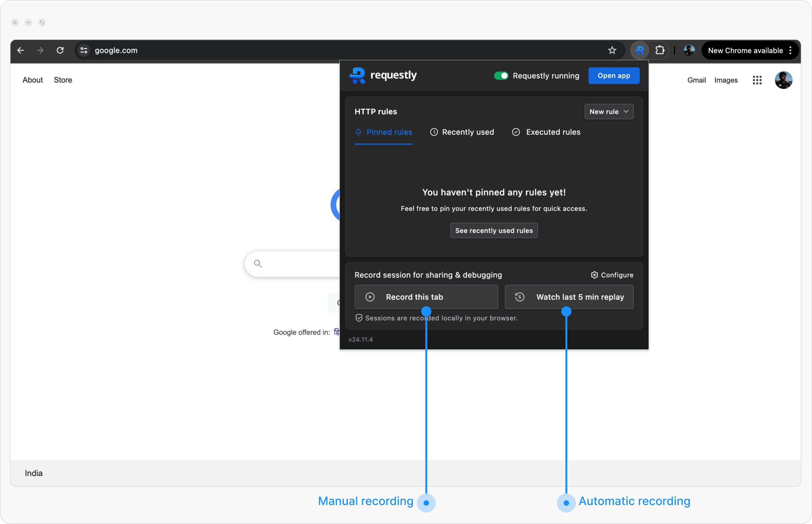Viewport: 812px width, 524px height.
Task: Expand the New rule dropdown
Action: (x=609, y=112)
